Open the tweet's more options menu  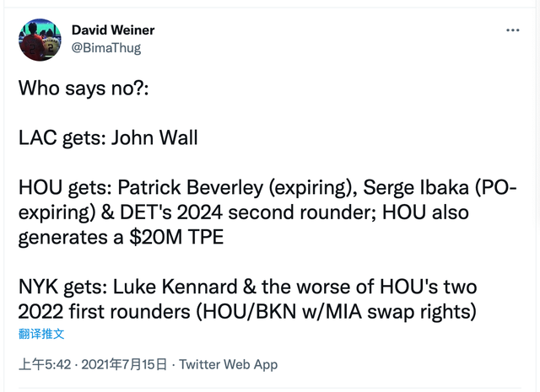(x=513, y=31)
